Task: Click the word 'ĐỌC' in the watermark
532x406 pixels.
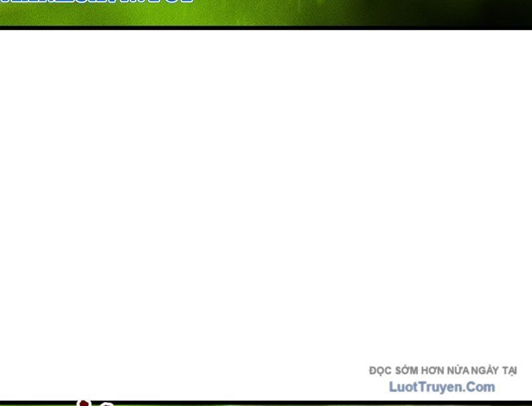Action: [x=381, y=371]
